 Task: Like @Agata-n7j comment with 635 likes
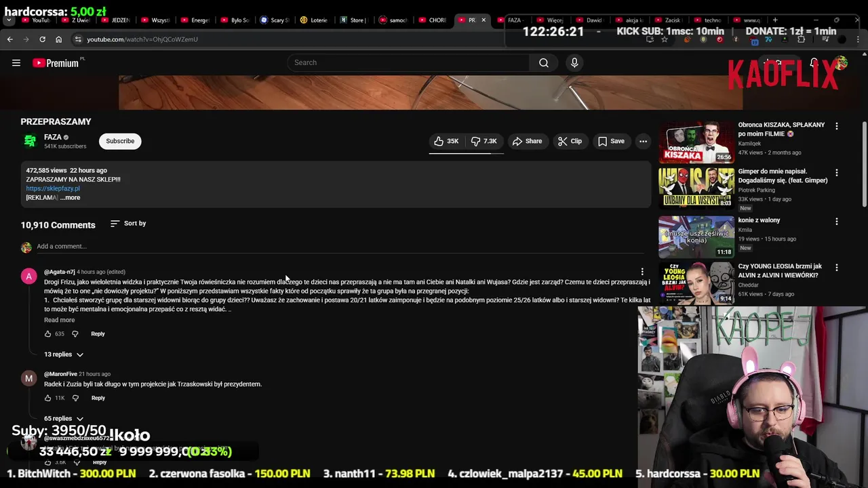(x=47, y=333)
